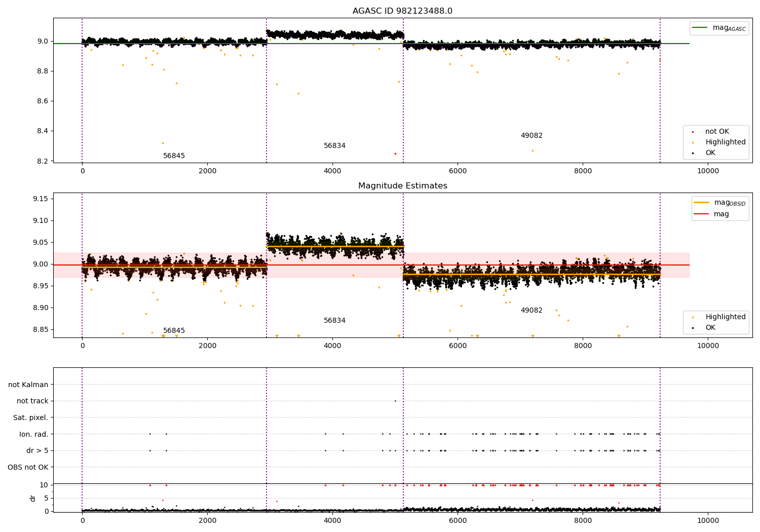Click the 8.8 y-axis tick label
The height and width of the screenshot is (532, 760).
(43, 71)
